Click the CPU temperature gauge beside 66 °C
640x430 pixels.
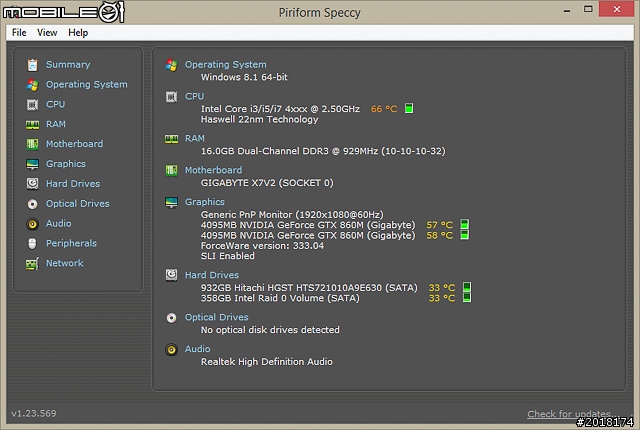click(x=409, y=108)
